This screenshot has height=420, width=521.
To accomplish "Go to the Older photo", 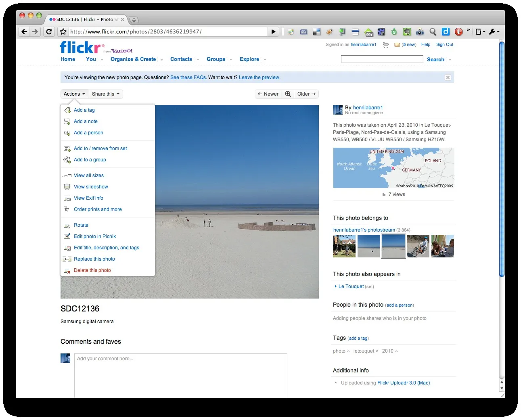I will 306,94.
